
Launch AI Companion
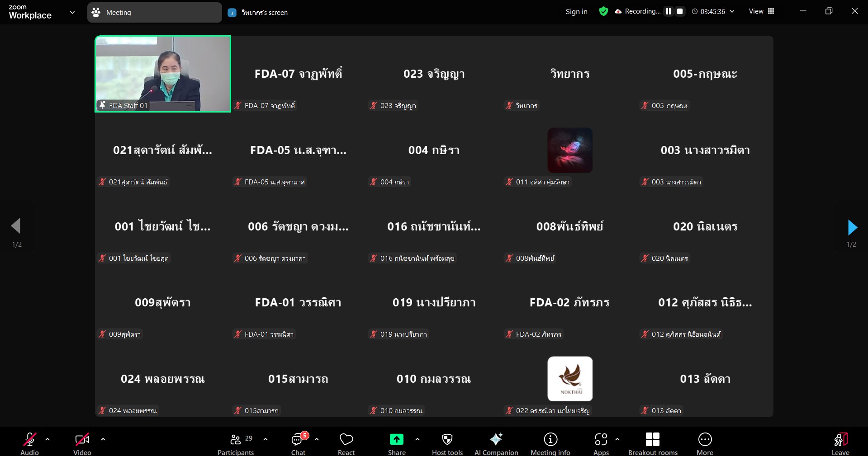click(x=496, y=443)
